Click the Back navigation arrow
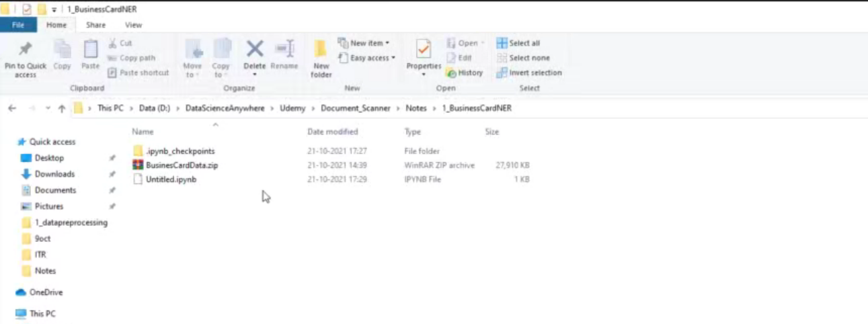 [x=12, y=108]
